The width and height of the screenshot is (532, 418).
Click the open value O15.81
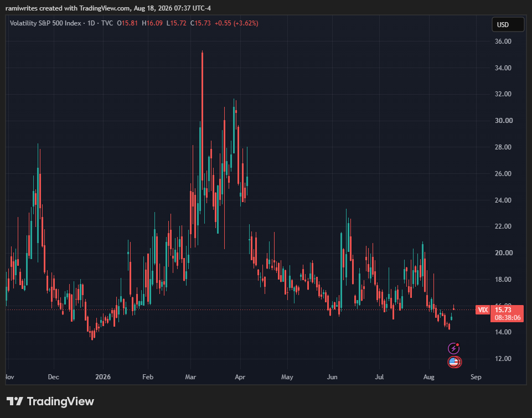[127, 23]
